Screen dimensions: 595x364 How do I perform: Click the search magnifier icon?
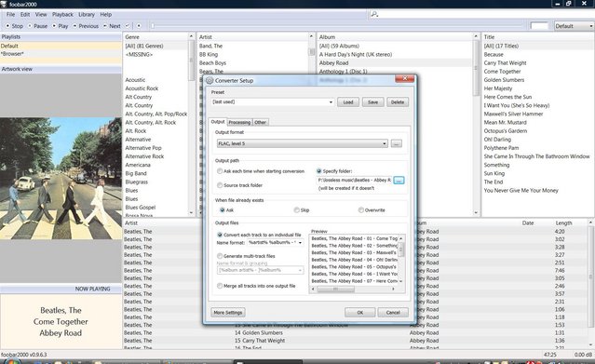pos(374,14)
